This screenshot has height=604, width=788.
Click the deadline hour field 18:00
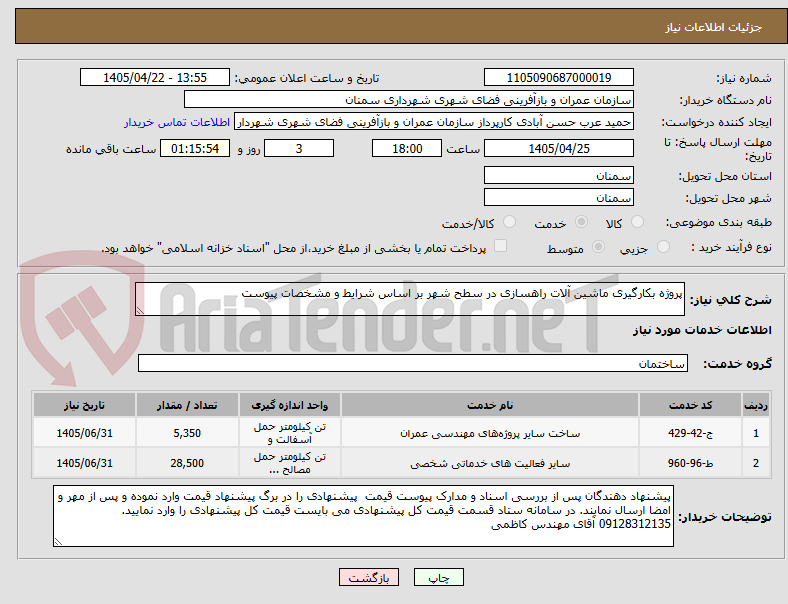tap(407, 148)
